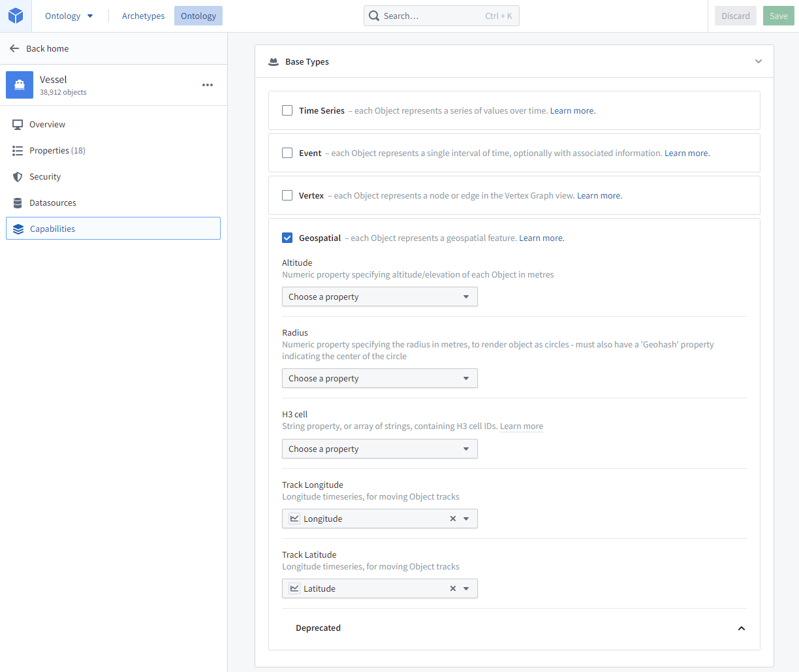The width and height of the screenshot is (799, 672).
Task: Click the Base Types hat icon
Action: click(x=274, y=62)
